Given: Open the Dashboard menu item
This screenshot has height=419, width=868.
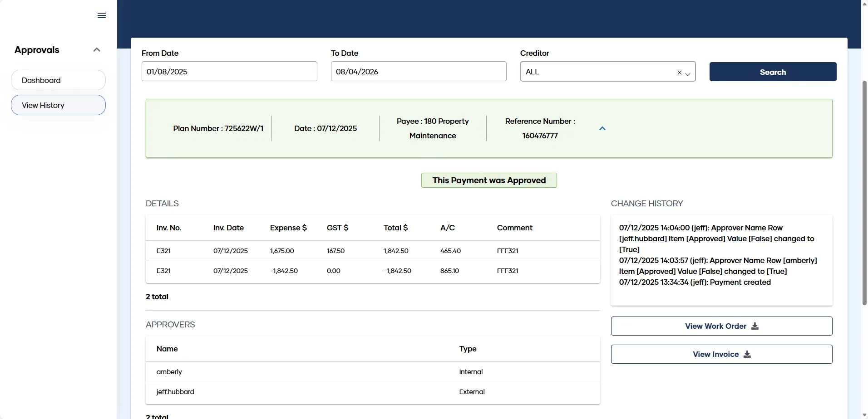Looking at the screenshot, I should 58,80.
